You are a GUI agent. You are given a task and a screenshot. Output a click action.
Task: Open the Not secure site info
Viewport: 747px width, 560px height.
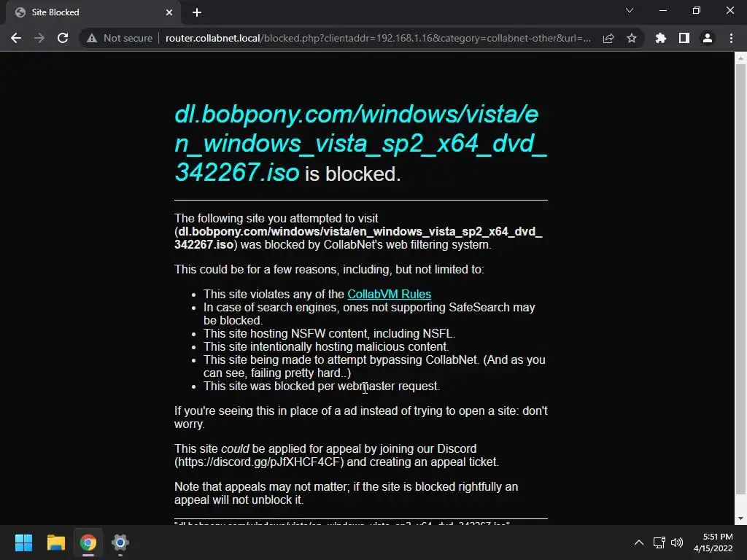[120, 38]
